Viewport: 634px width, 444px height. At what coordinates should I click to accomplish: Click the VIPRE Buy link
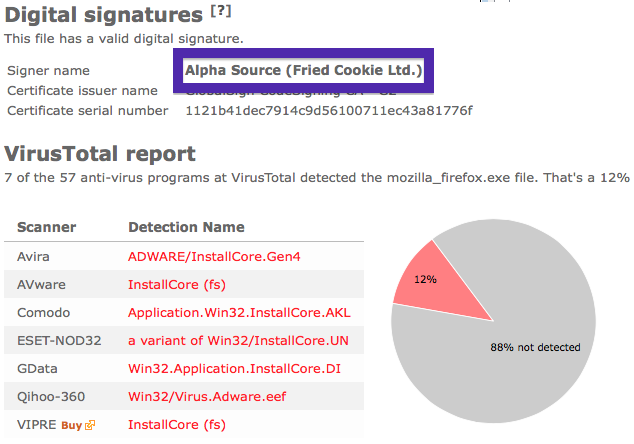72,425
